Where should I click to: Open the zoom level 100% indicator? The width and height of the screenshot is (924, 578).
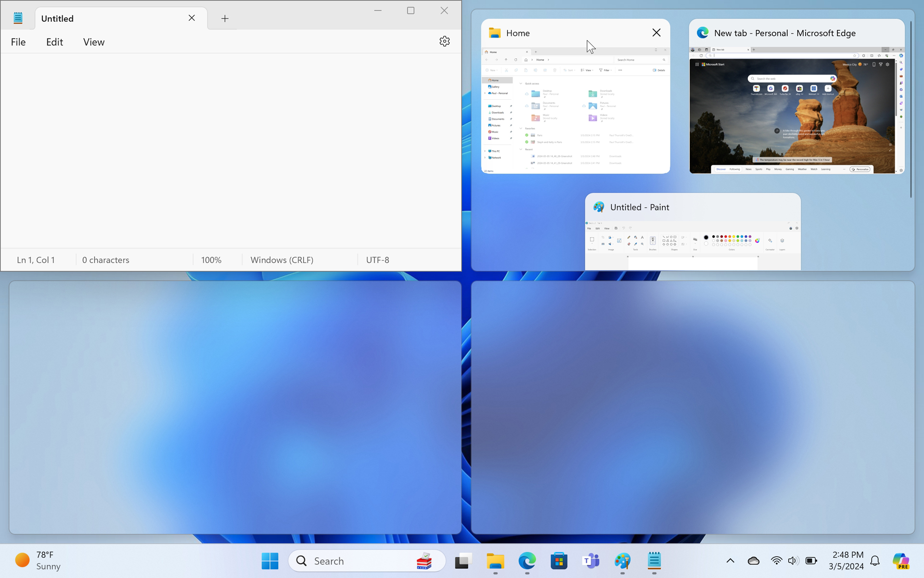point(211,260)
